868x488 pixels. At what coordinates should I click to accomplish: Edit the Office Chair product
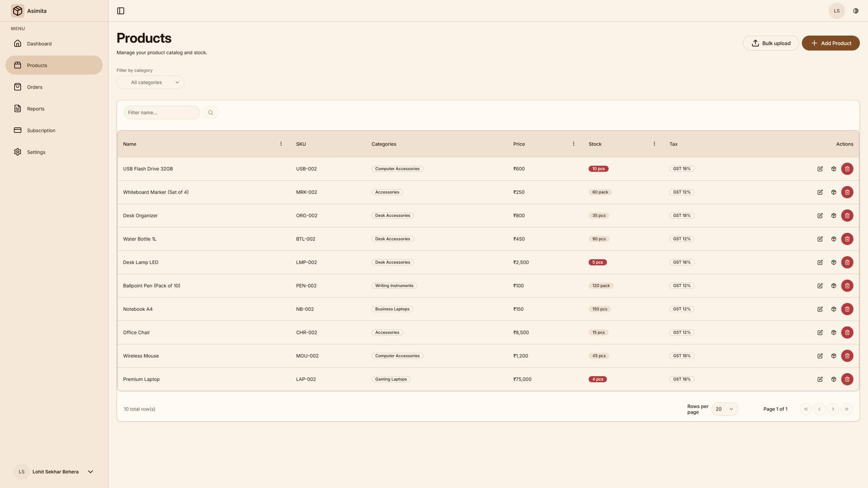tap(820, 332)
